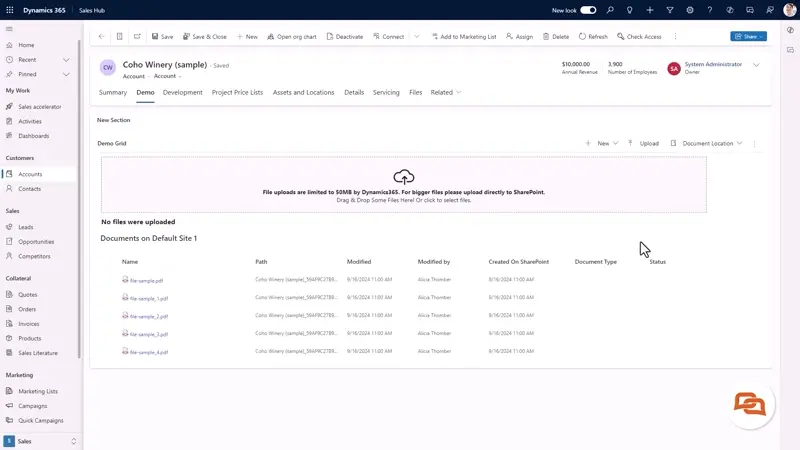Sort by the Name column header
This screenshot has width=800, height=450.
coord(130,262)
